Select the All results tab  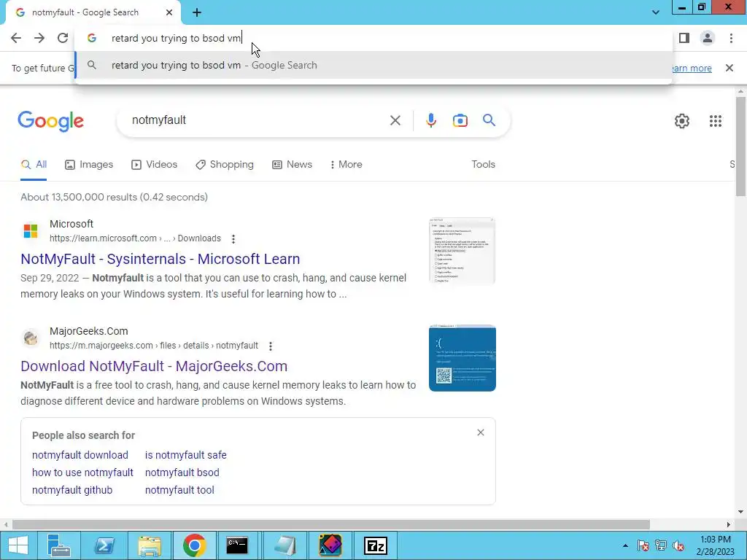(x=34, y=164)
